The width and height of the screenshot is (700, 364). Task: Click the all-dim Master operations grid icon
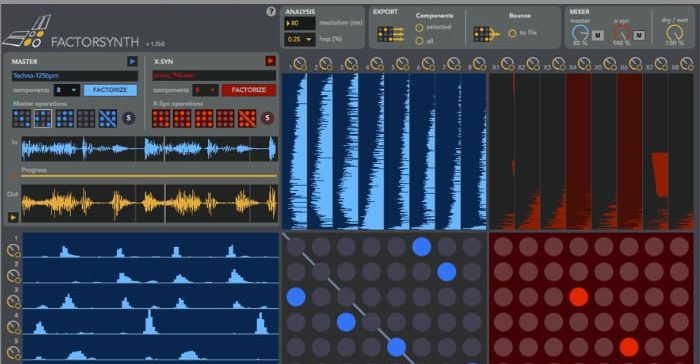coord(86,118)
